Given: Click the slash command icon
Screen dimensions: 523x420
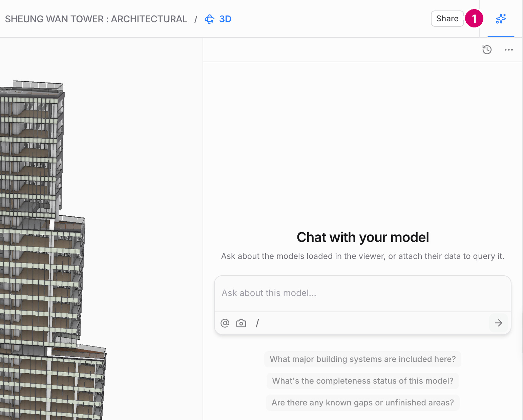Looking at the screenshot, I should pyautogui.click(x=257, y=323).
